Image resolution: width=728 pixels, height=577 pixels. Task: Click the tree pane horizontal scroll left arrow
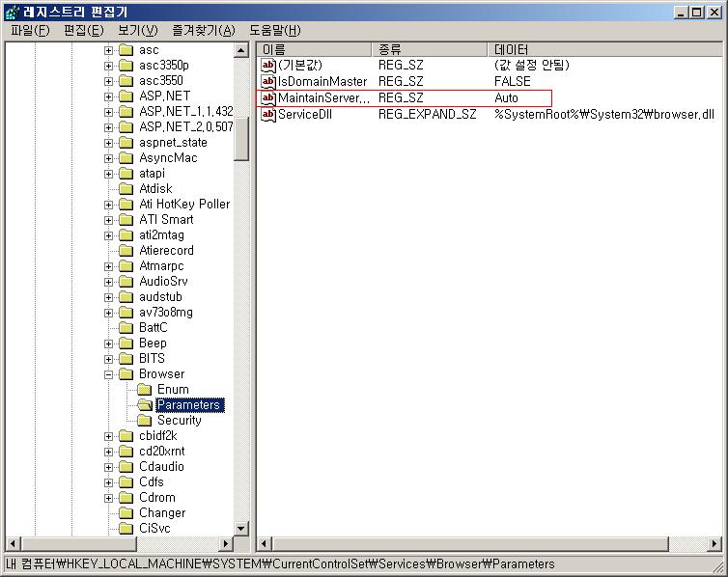coord(13,543)
